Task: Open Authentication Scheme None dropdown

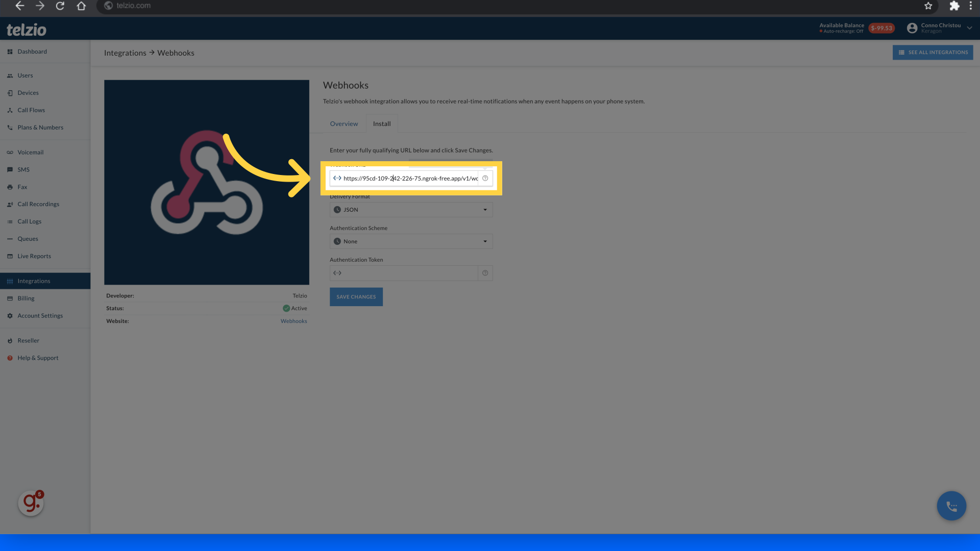Action: pos(411,242)
